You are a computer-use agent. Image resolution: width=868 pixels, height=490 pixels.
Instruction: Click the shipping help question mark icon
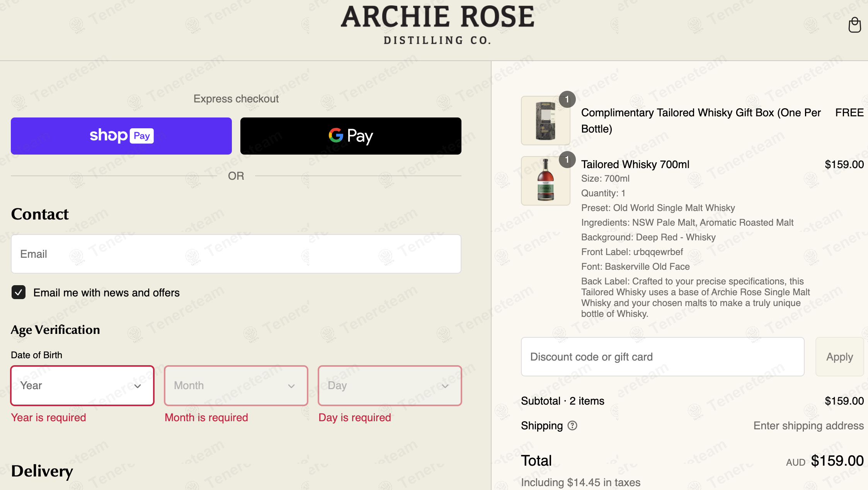[572, 425]
